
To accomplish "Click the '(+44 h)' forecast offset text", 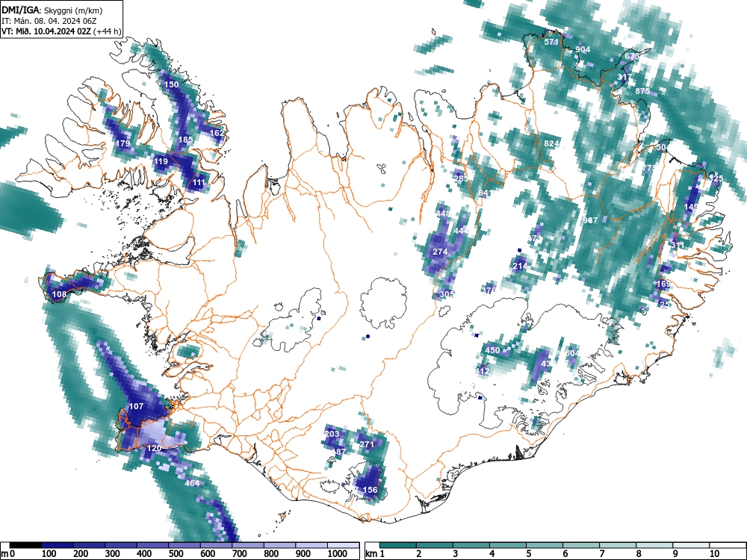I will pyautogui.click(x=108, y=31).
